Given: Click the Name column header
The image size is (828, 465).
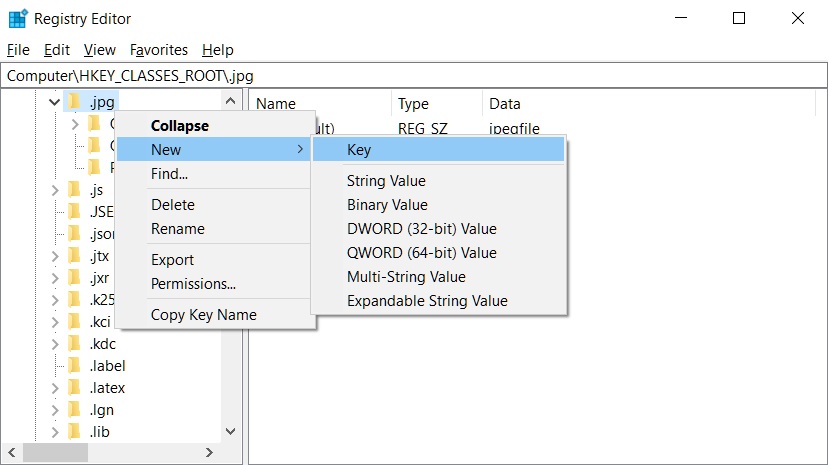Looking at the screenshot, I should [x=320, y=103].
